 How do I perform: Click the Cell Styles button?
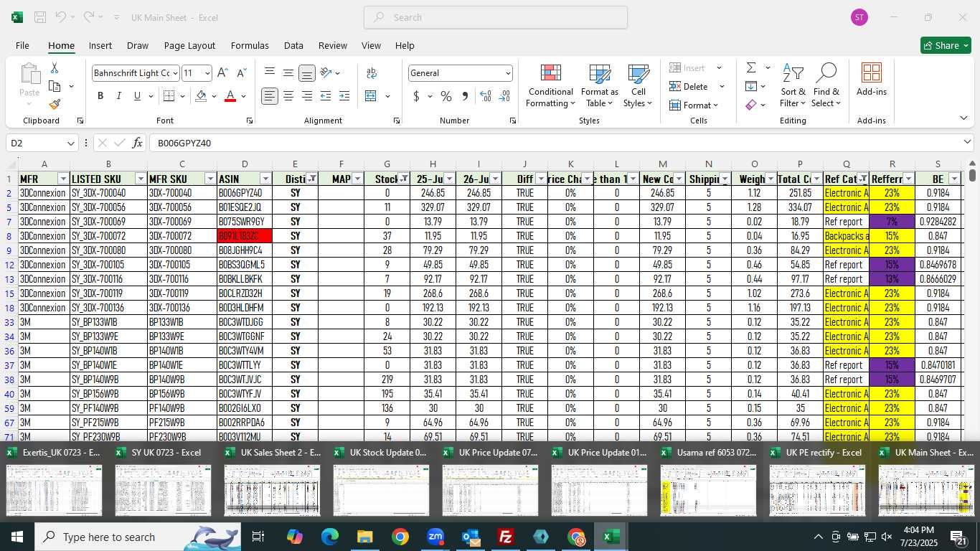[x=638, y=85]
